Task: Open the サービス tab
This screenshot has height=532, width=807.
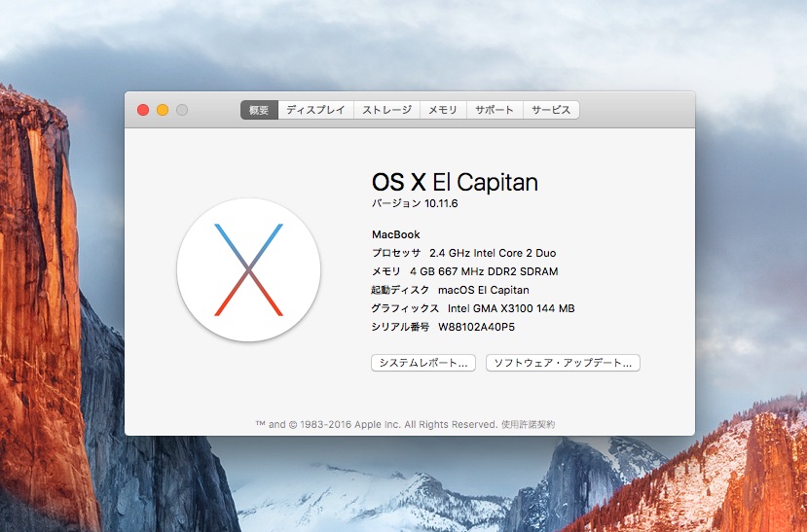Action: click(x=551, y=110)
